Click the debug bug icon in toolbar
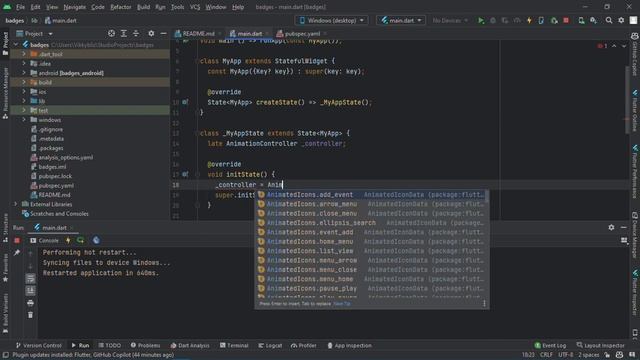This screenshot has width=640, height=360. [x=493, y=20]
